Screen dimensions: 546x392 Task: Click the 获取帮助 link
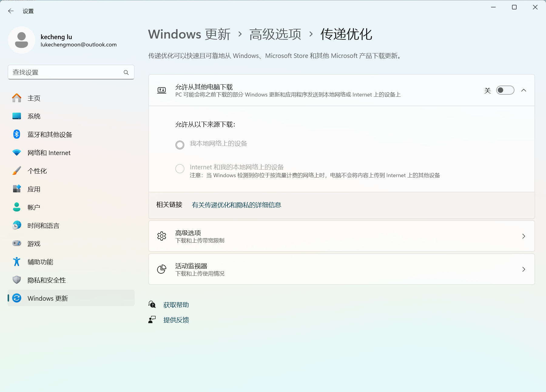pyautogui.click(x=176, y=305)
